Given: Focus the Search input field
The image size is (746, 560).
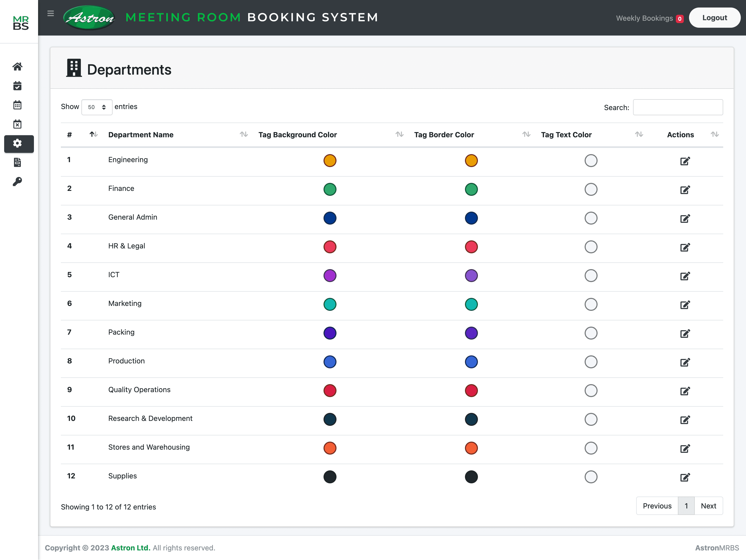Looking at the screenshot, I should point(678,107).
